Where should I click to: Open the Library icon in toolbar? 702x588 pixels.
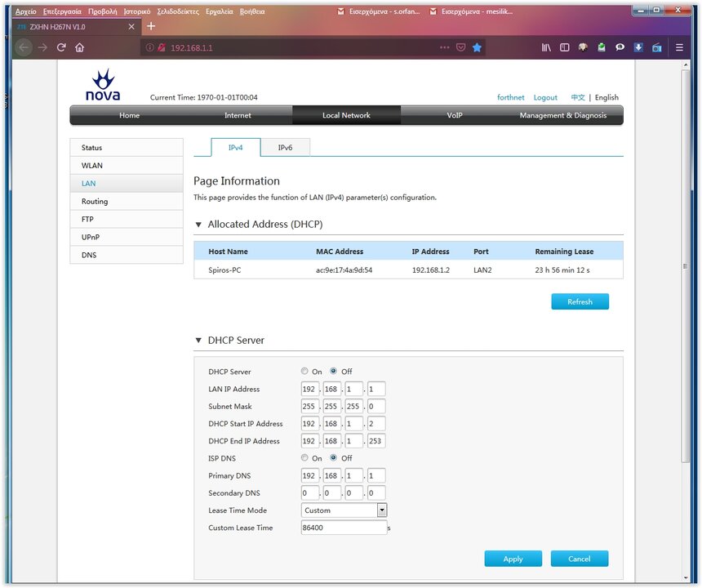[x=546, y=47]
